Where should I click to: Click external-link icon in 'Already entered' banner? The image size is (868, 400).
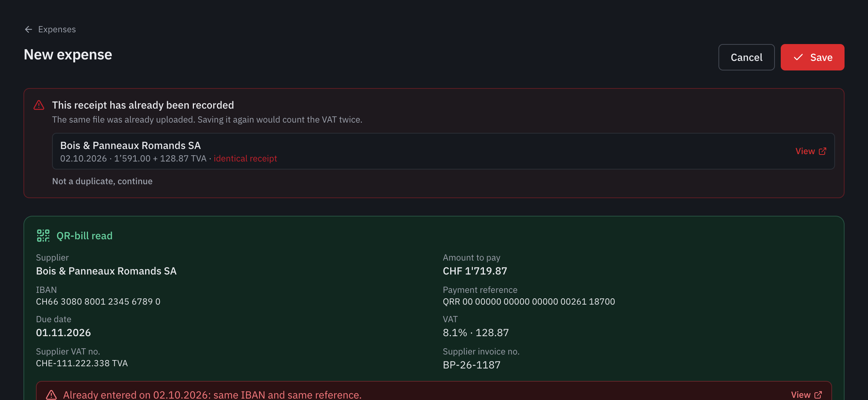(x=818, y=395)
